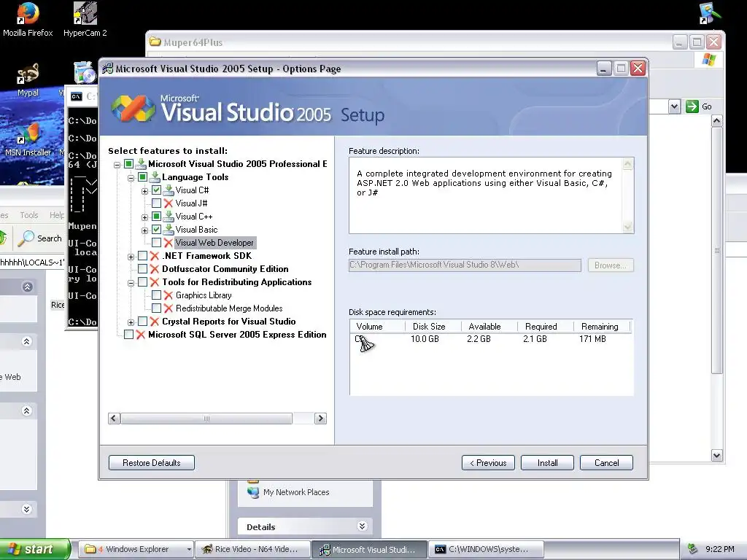747x560 pixels.
Task: Uncheck the Visual Basic checkbox
Action: 156,230
